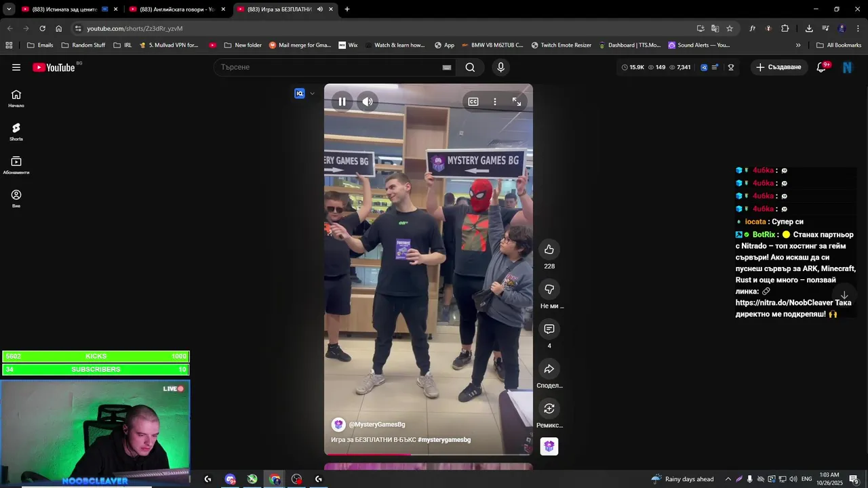Open the nitra.do/NoobCleaver link in chat
868x488 pixels.
[x=784, y=303]
